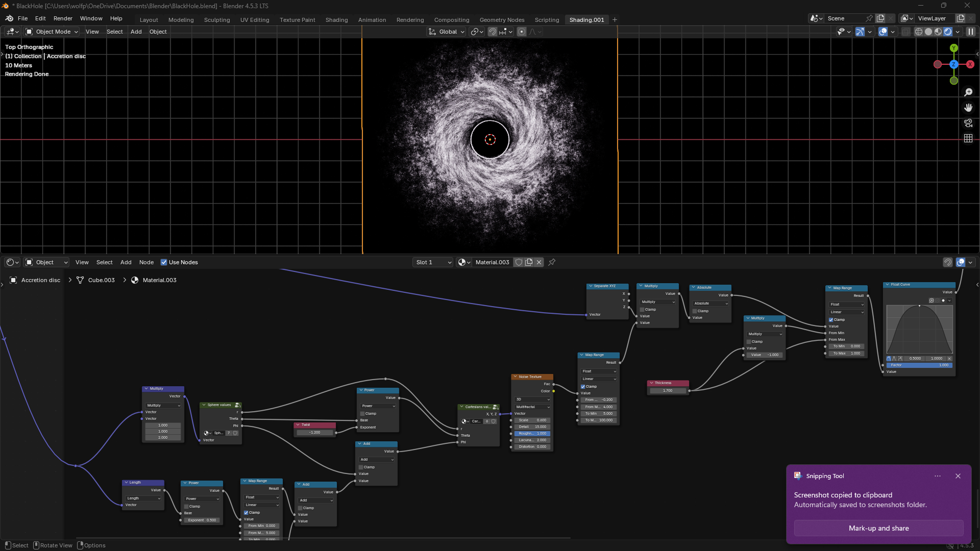Screen dimensions: 980x551
Task: Click the pan view hand icon
Action: (x=968, y=108)
